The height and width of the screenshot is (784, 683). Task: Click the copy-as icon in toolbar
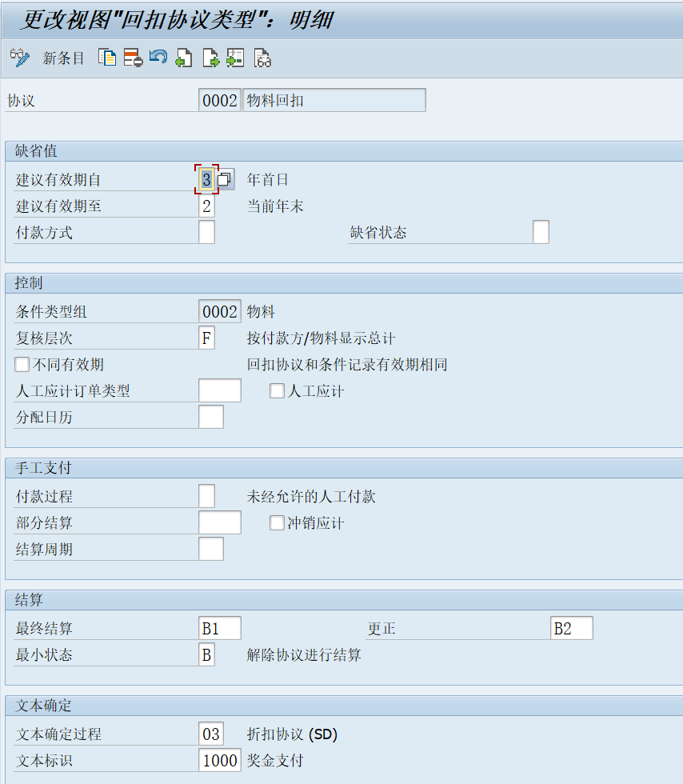click(x=107, y=58)
